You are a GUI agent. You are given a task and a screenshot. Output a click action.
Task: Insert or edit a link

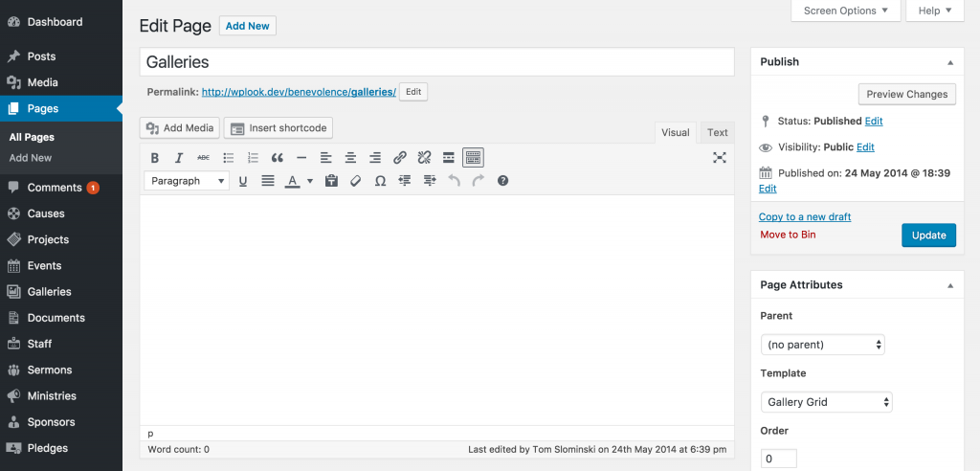(x=400, y=158)
